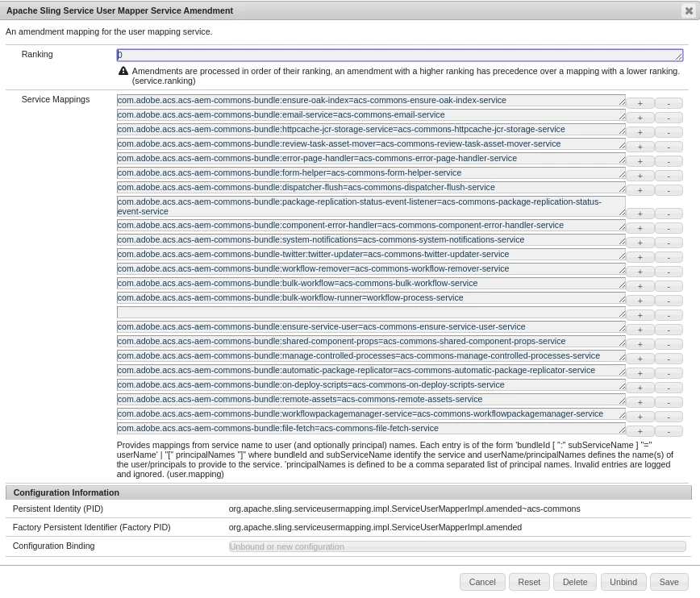The height and width of the screenshot is (598, 700).
Task: Remove the empty mapping row
Action: pyautogui.click(x=669, y=315)
